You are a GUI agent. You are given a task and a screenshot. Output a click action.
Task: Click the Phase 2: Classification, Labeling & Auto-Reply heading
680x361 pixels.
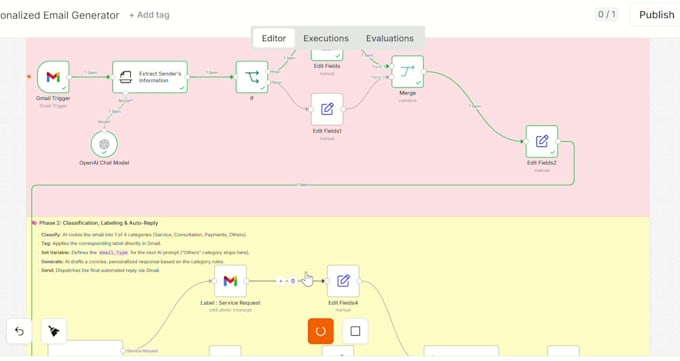(x=98, y=223)
